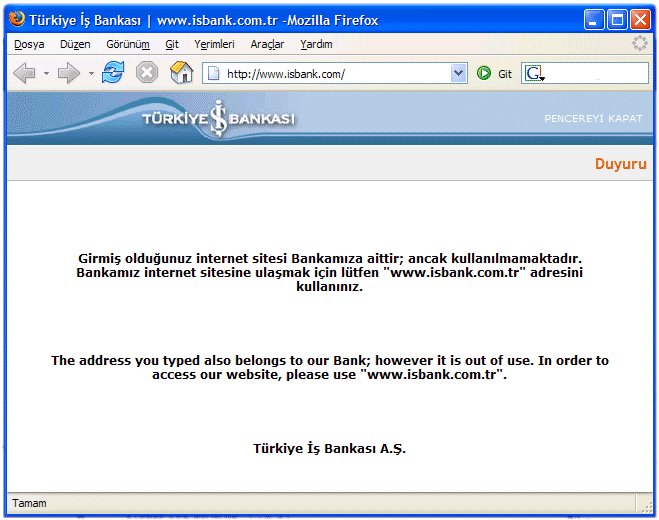Click the address bar URL field
Screen dimensions: 659x520
(x=335, y=74)
